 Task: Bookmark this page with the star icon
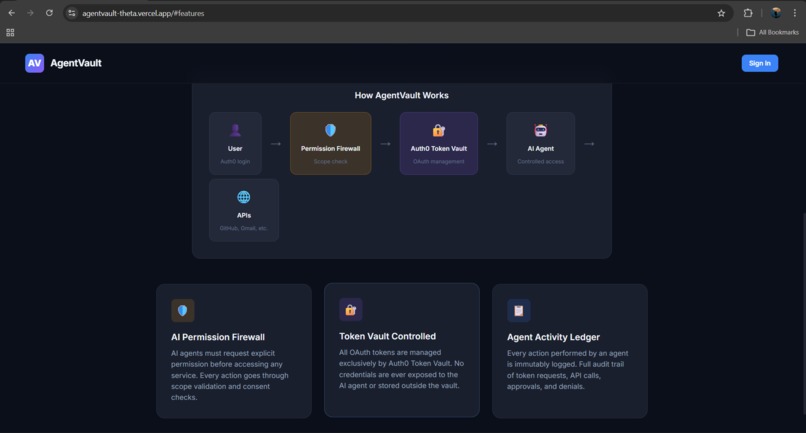[x=721, y=13]
